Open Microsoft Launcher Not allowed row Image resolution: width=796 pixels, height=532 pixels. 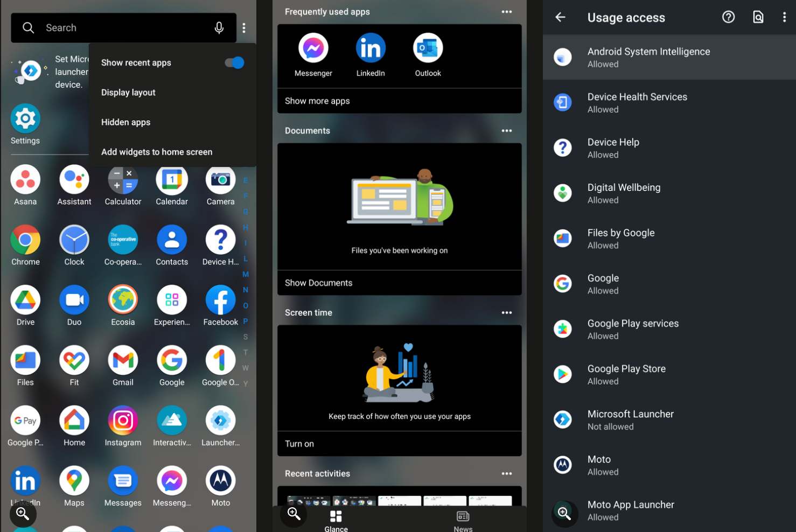(x=669, y=419)
